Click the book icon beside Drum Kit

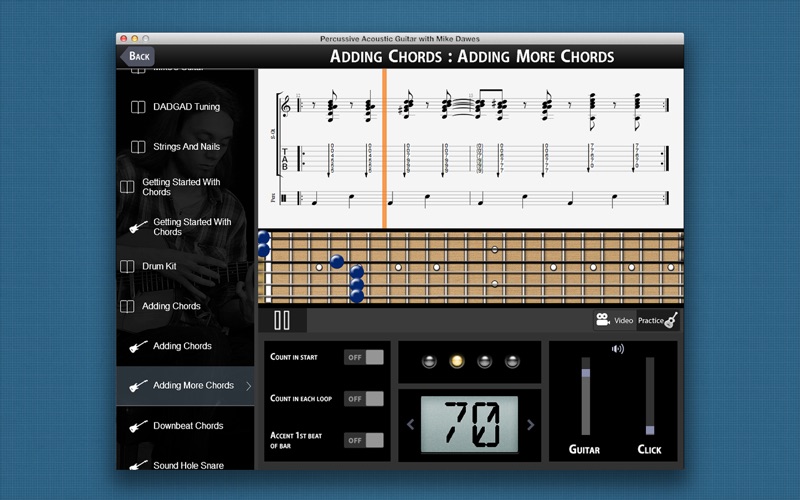[127, 266]
